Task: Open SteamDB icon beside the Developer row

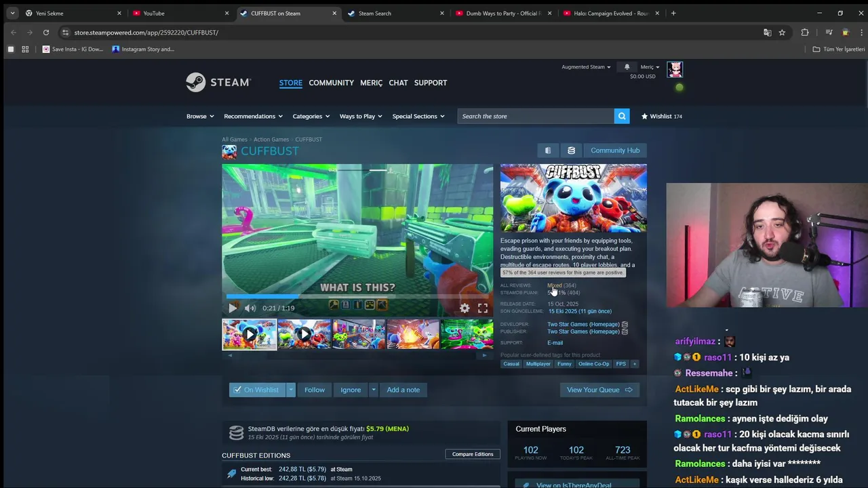Action: [x=625, y=324]
